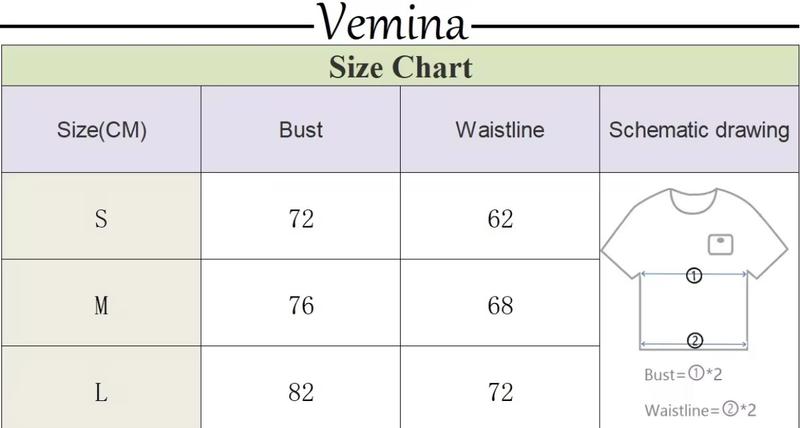The image size is (800, 428).
Task: Click circled number 2 on the waist line
Action: tap(696, 339)
